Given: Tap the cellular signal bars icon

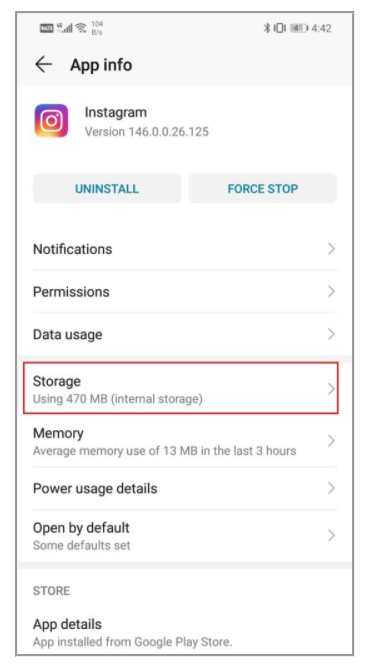Looking at the screenshot, I should 64,28.
